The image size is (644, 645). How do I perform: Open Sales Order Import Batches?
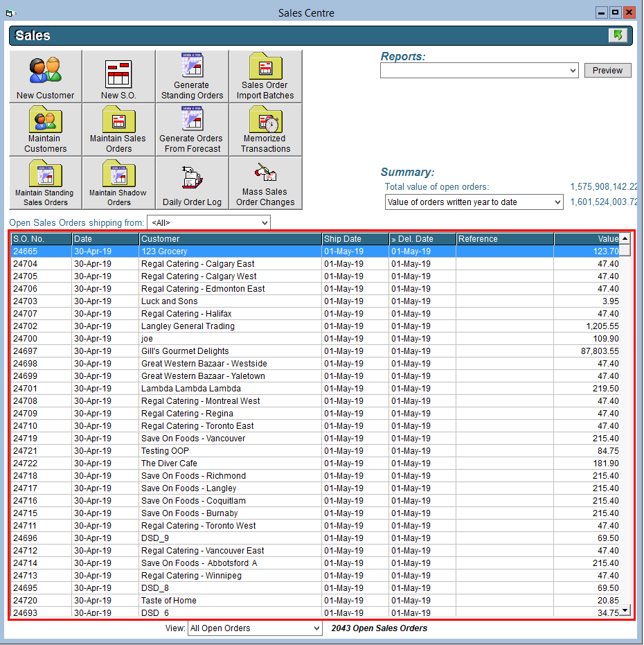[265, 76]
